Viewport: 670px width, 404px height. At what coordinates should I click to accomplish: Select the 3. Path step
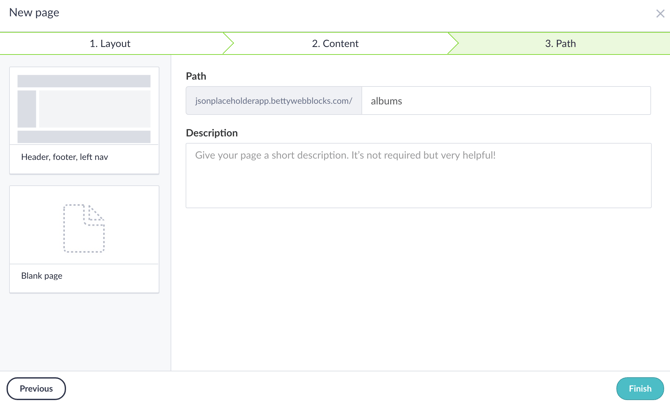pos(560,44)
